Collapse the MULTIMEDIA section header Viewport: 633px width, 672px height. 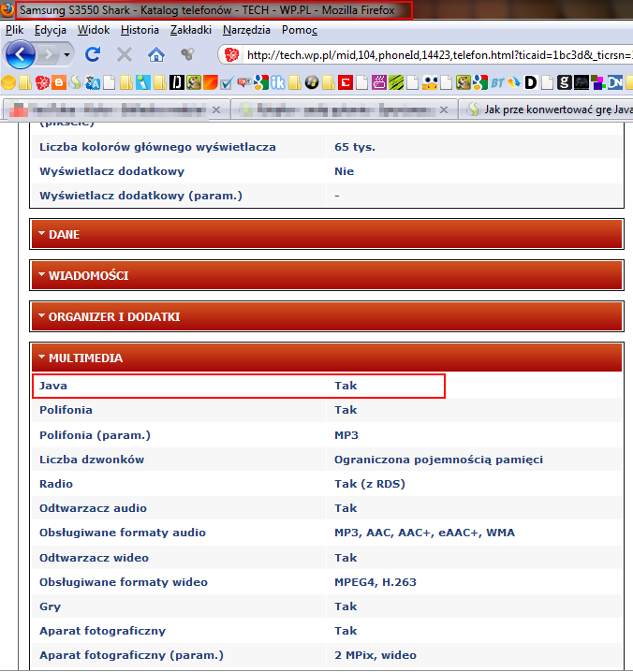pos(327,358)
